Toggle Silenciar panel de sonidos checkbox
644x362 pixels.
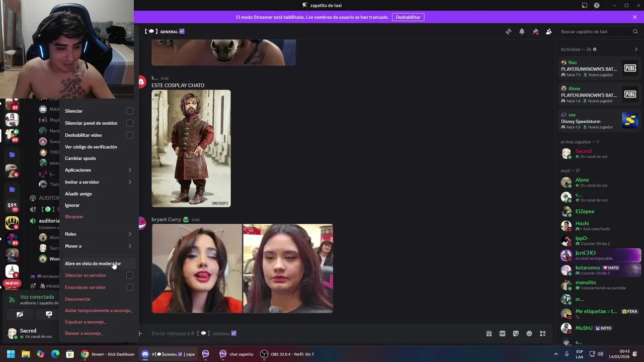(x=130, y=123)
